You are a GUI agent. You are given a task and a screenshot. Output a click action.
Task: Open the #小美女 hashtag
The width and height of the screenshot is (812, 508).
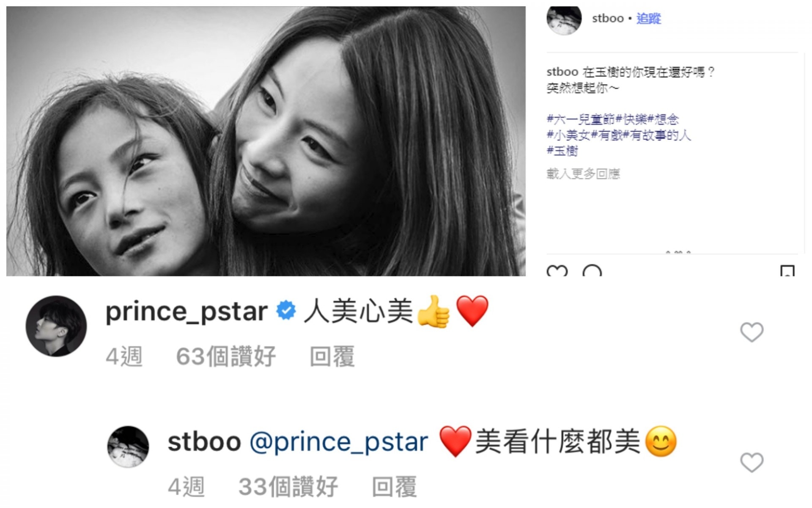click(568, 135)
